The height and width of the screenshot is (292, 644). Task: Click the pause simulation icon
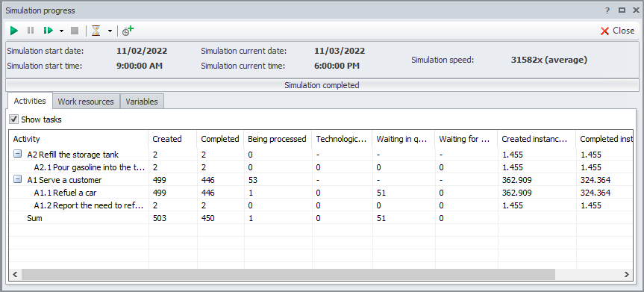pyautogui.click(x=31, y=31)
